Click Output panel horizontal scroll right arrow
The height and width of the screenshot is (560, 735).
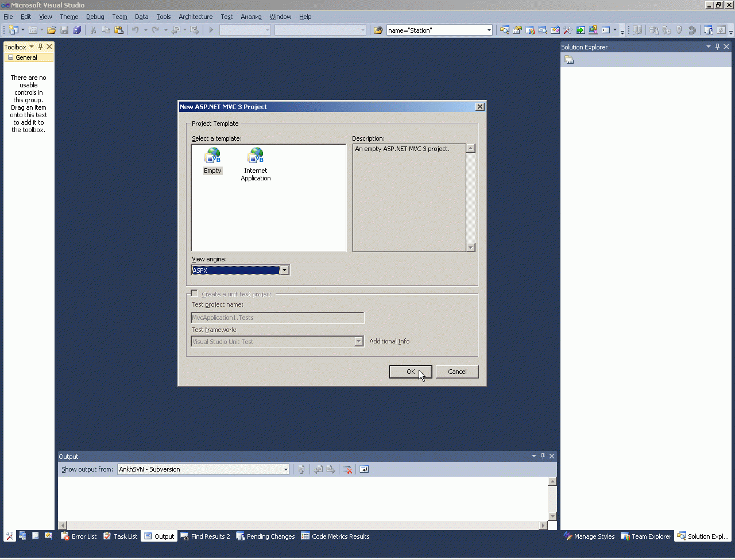click(543, 525)
